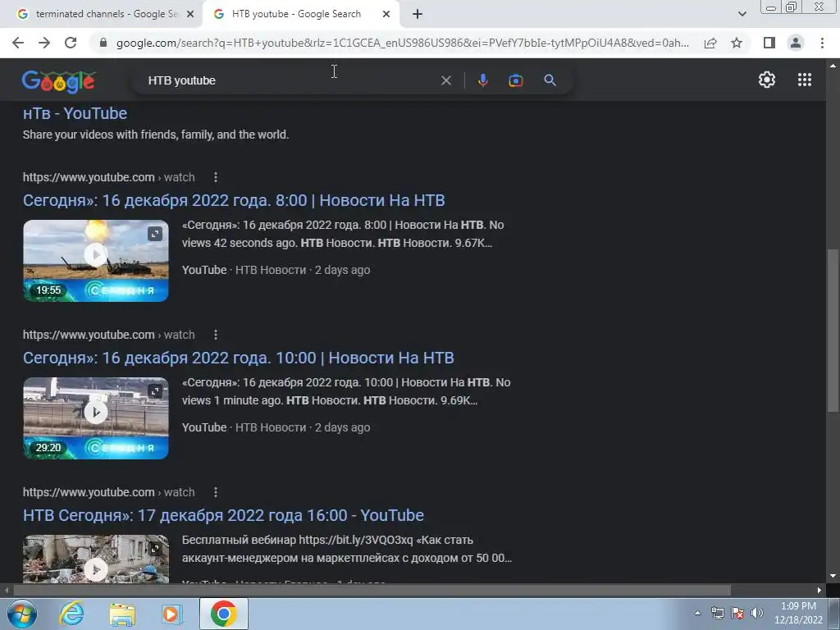
Task: Click the horizontal scrollbar thumb
Action: 372,591
